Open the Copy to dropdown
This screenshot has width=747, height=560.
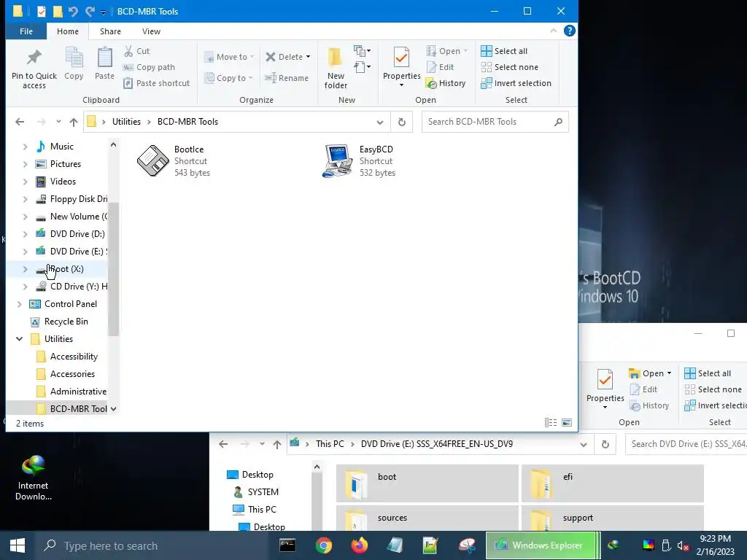click(228, 77)
